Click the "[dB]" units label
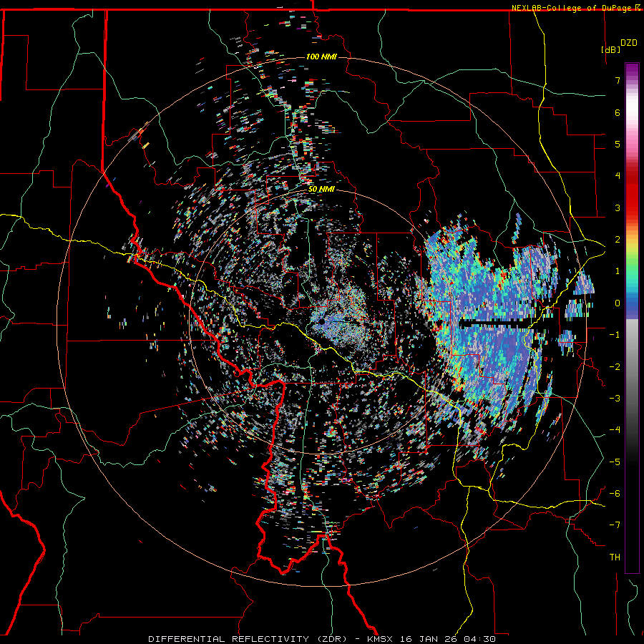 [x=610, y=49]
